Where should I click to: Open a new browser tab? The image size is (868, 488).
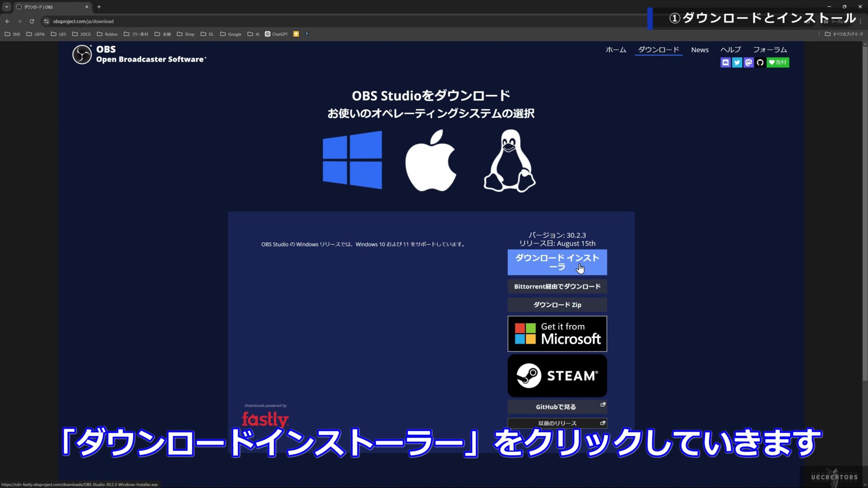point(99,7)
